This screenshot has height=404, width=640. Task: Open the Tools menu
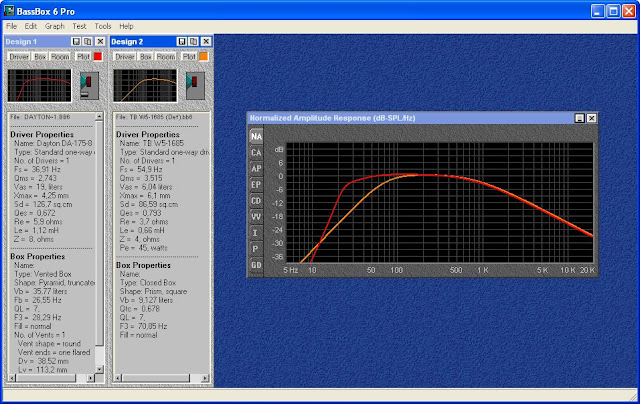(102, 25)
